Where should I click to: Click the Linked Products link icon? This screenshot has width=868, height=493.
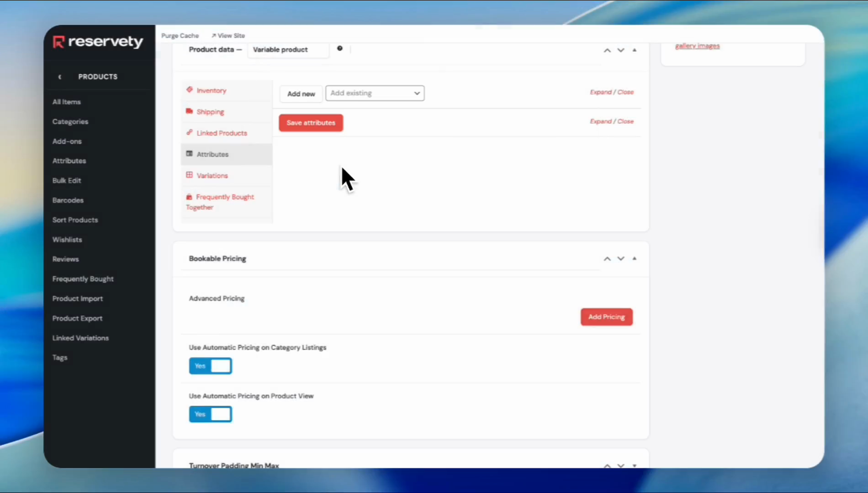click(x=189, y=133)
